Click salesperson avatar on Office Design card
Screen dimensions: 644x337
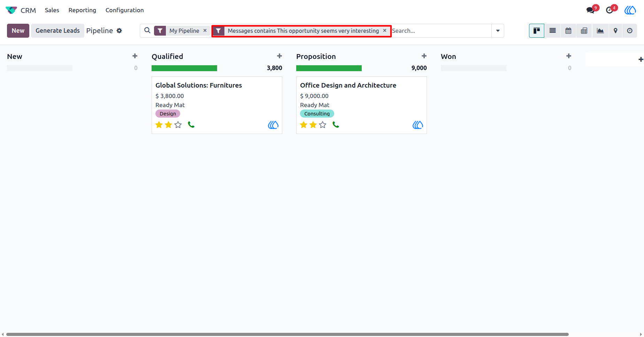click(x=417, y=125)
